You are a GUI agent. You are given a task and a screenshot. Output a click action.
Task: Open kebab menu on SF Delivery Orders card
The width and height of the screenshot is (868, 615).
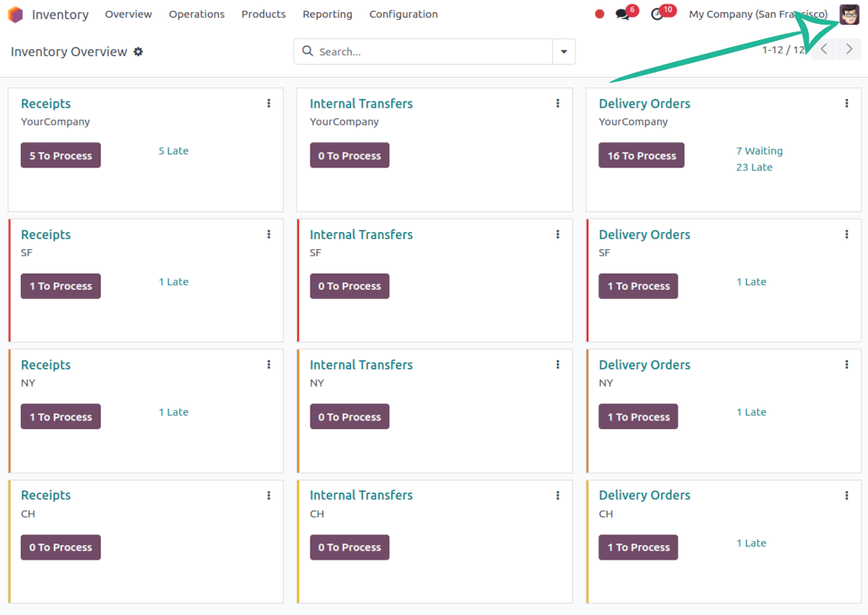[x=846, y=234]
